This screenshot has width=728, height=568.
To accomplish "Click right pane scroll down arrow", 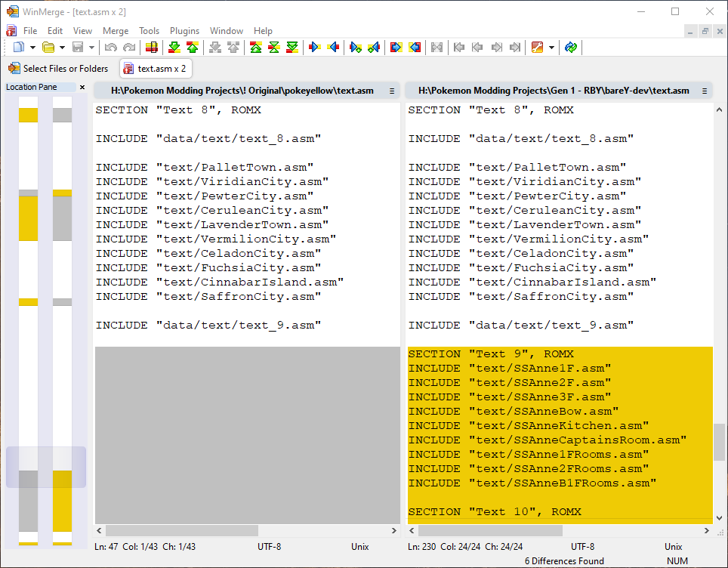I will pyautogui.click(x=719, y=518).
